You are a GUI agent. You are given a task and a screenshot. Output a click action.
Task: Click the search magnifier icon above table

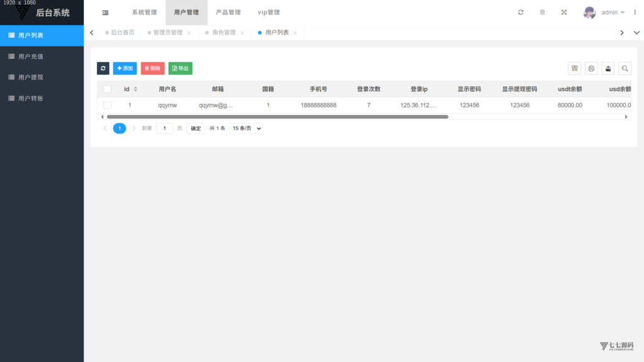pos(625,69)
